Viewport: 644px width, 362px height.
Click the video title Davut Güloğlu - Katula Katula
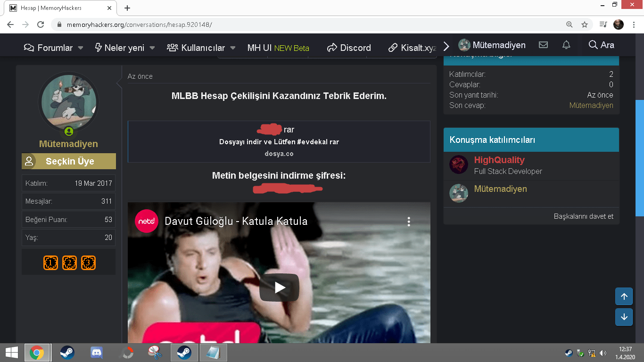[236, 221]
